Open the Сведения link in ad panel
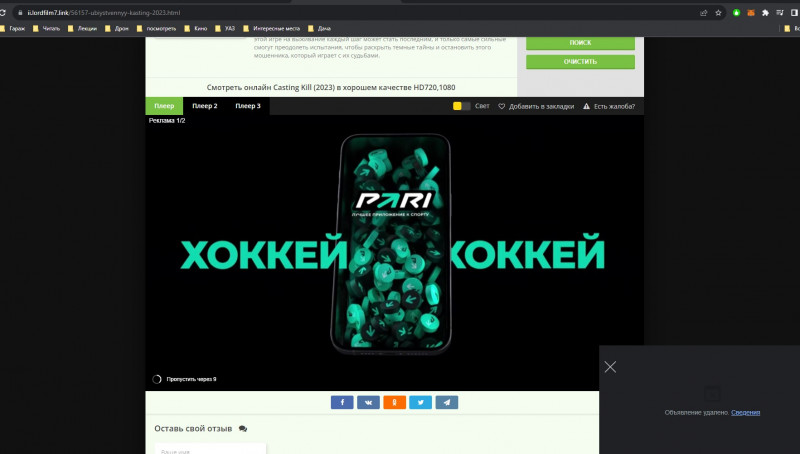Image resolution: width=800 pixels, height=454 pixels. point(745,412)
